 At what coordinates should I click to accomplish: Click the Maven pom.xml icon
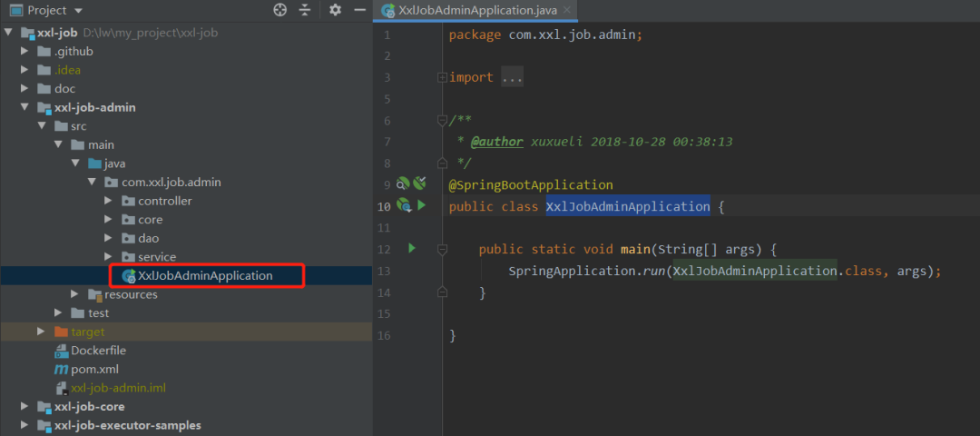(61, 369)
